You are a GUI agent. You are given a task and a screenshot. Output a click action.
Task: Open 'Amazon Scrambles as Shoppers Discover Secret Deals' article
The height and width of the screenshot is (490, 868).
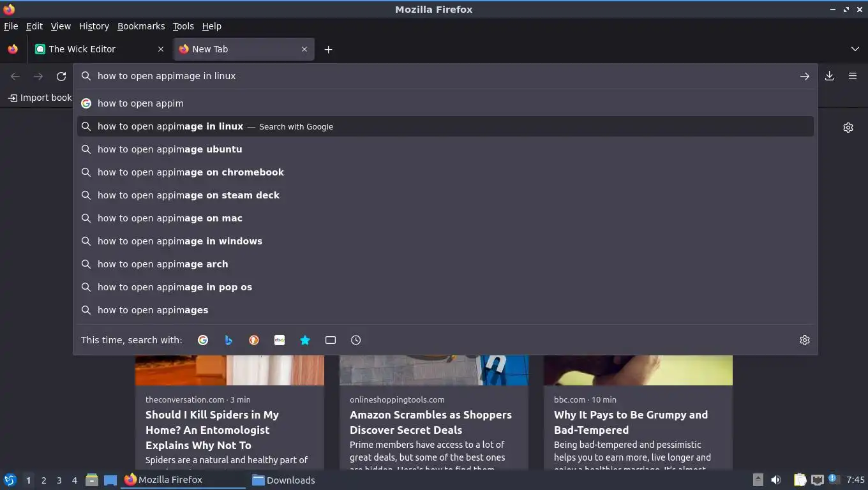[x=431, y=422]
